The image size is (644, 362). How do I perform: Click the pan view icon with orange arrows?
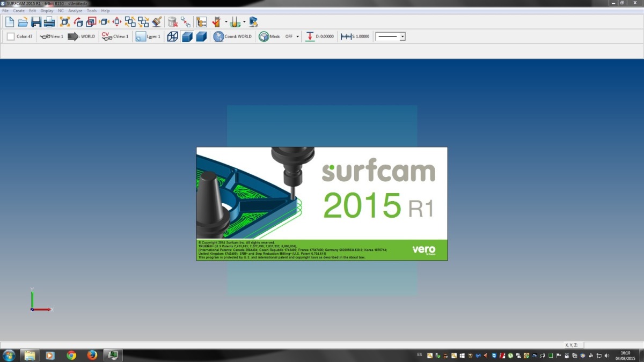tap(104, 22)
